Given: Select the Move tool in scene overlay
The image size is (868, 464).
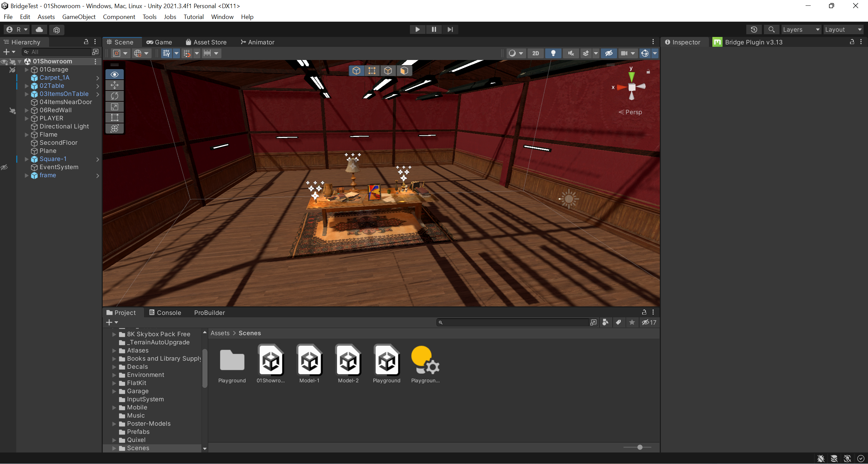Looking at the screenshot, I should pyautogui.click(x=115, y=85).
